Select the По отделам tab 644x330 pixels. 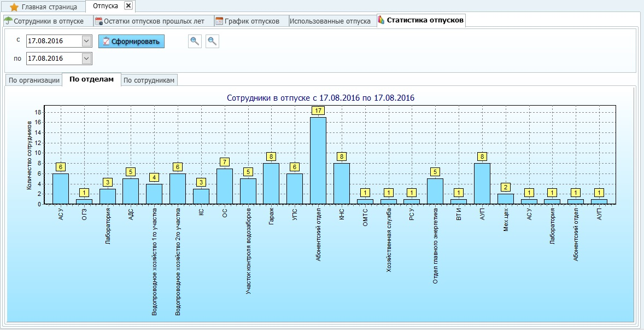pos(91,79)
